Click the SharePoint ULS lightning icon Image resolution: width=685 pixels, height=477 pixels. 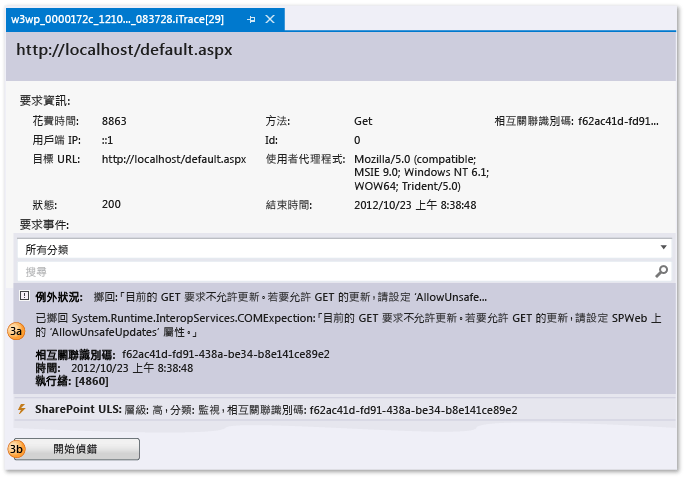click(x=22, y=409)
